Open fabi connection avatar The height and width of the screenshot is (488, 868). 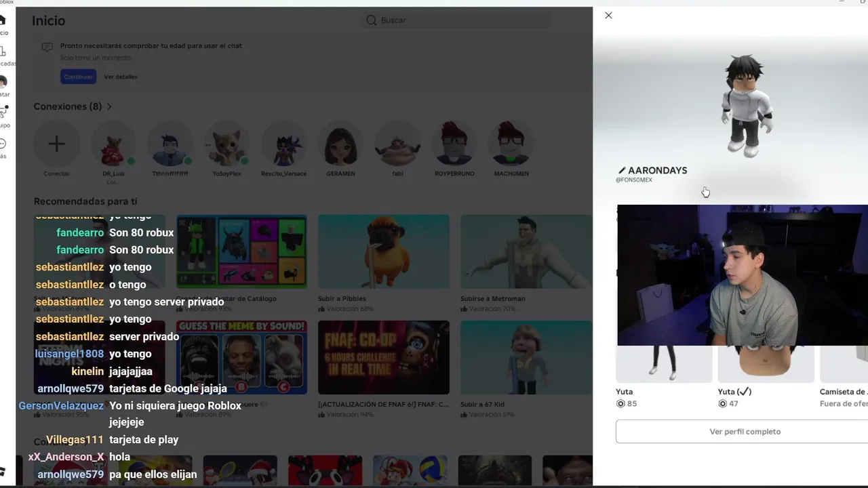(x=397, y=144)
